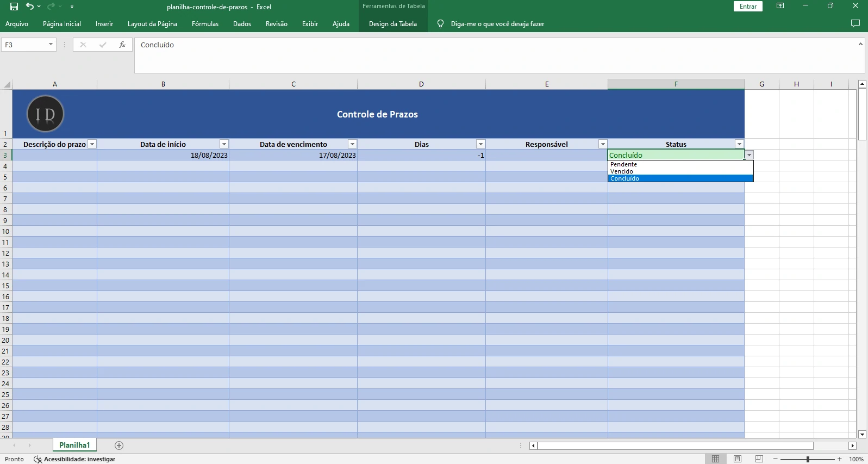
Task: Switch to Page Break Preview icon
Action: (759, 459)
